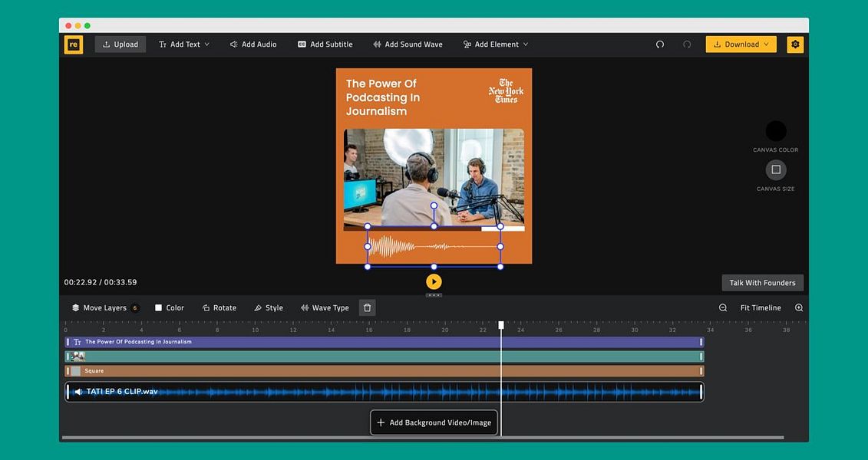The width and height of the screenshot is (868, 460).
Task: Delete selected element with trash icon
Action: [x=367, y=308]
